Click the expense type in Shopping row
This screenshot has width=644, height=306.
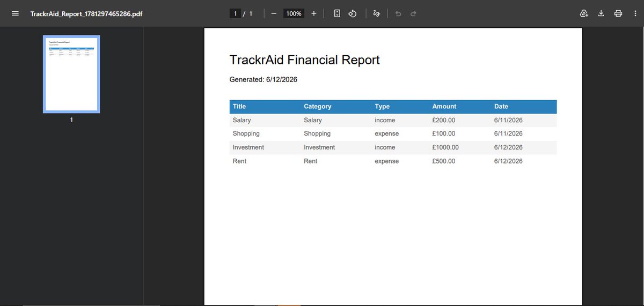pos(387,134)
